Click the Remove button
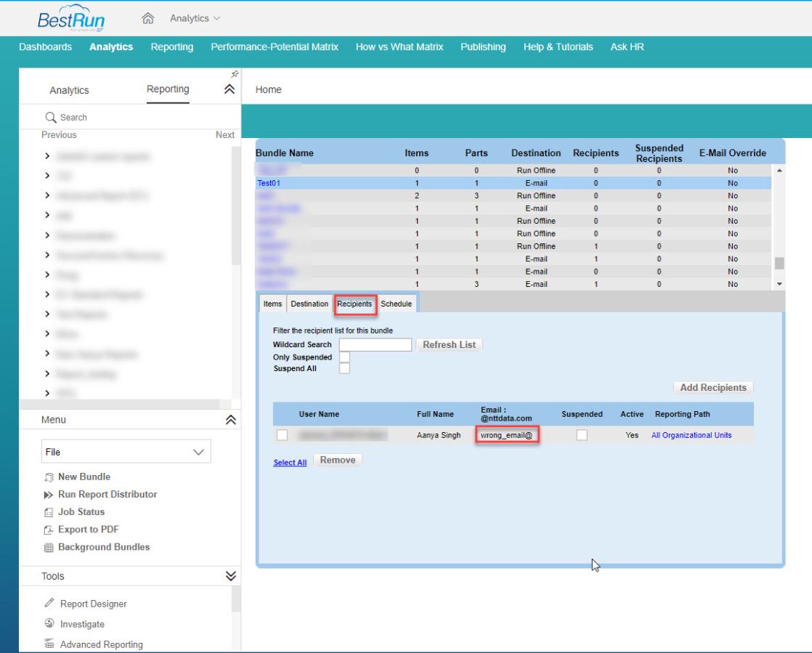 338,460
